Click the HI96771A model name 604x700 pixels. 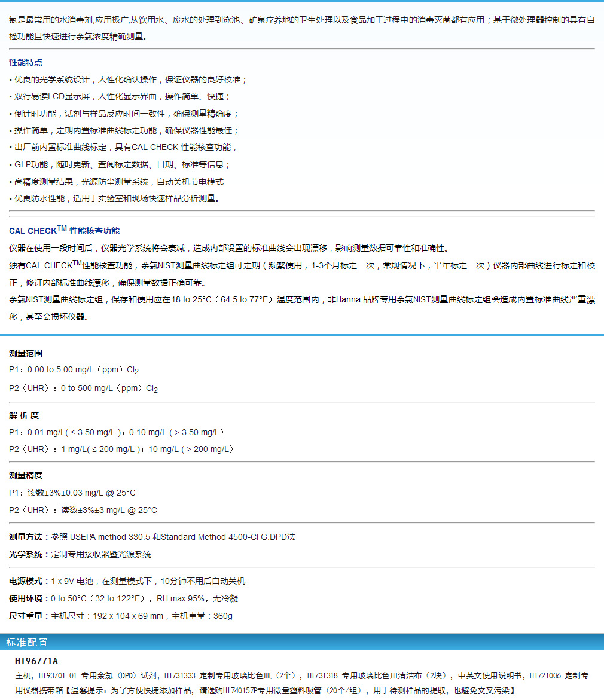coord(36,661)
